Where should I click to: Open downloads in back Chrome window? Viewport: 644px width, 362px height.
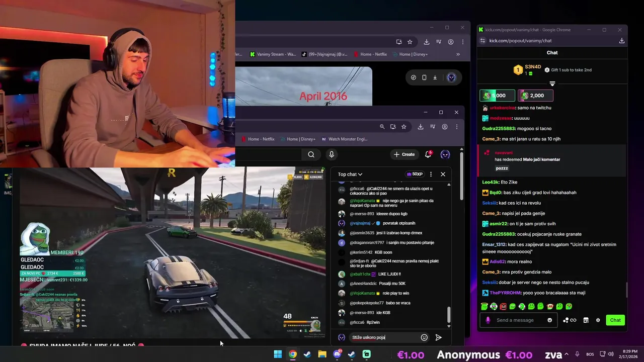pyautogui.click(x=427, y=42)
